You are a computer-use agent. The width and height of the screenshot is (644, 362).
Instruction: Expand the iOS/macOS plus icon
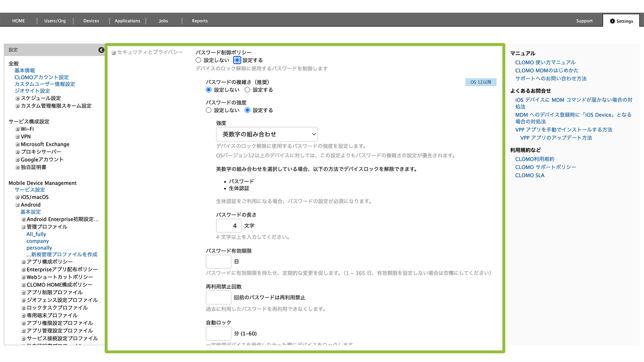click(x=17, y=197)
